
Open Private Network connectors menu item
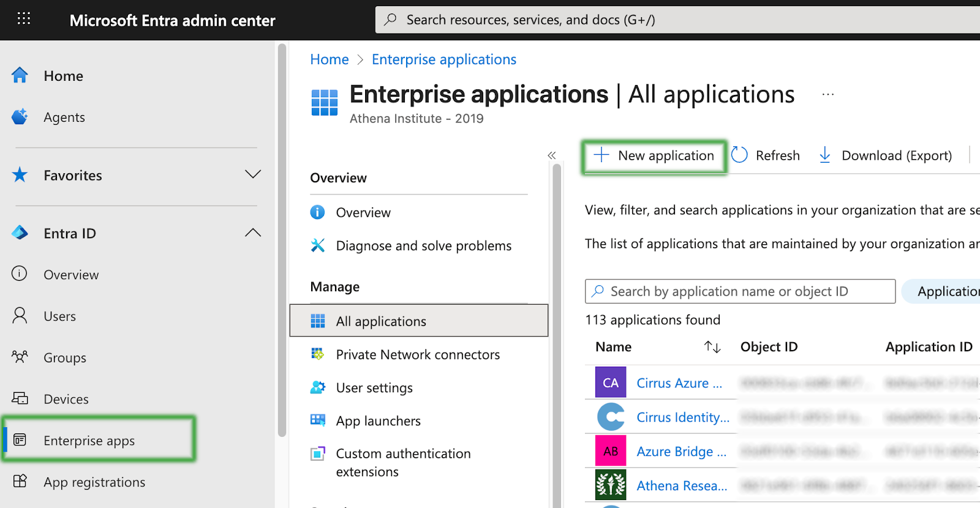[x=417, y=354]
